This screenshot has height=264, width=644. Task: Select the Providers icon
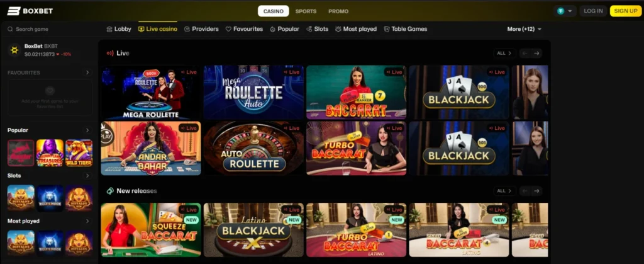pos(187,29)
